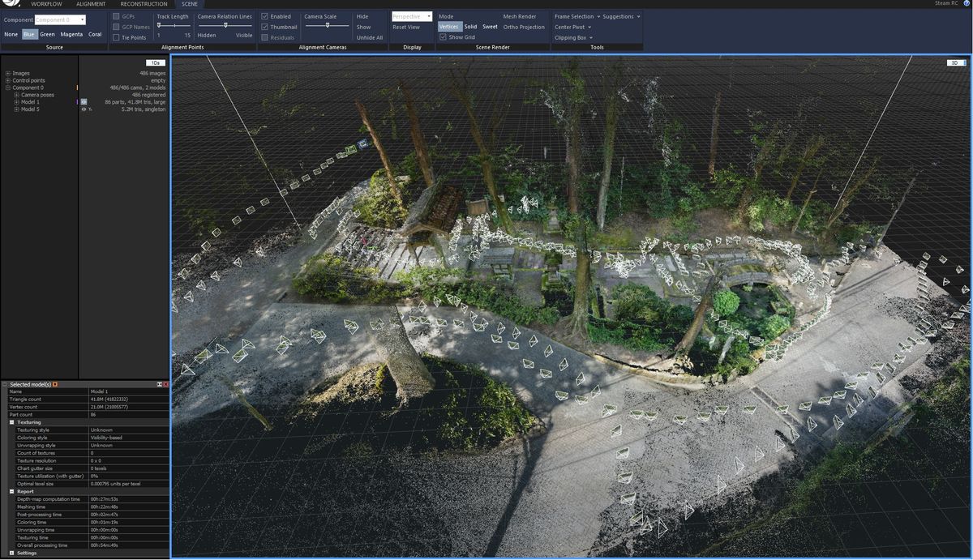Adjust the Camera Scale slider
The width and height of the screenshot is (973, 560).
[x=328, y=27]
